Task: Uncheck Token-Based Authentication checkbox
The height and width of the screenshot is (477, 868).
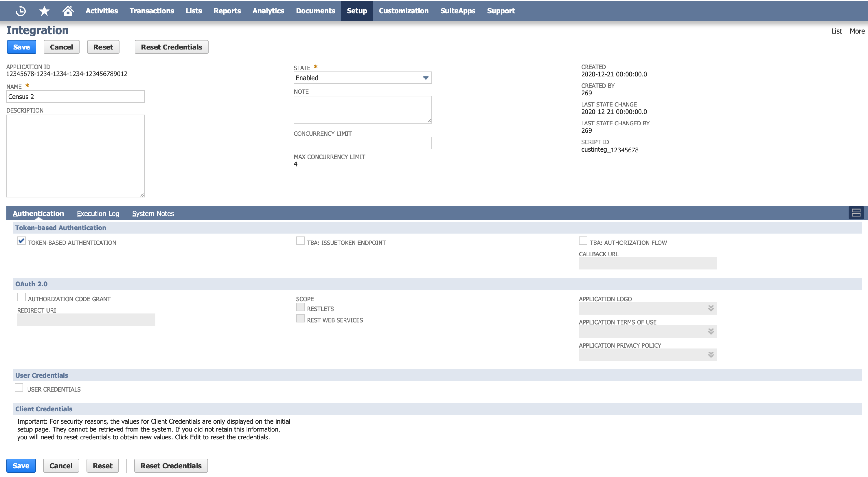Action: (x=21, y=241)
